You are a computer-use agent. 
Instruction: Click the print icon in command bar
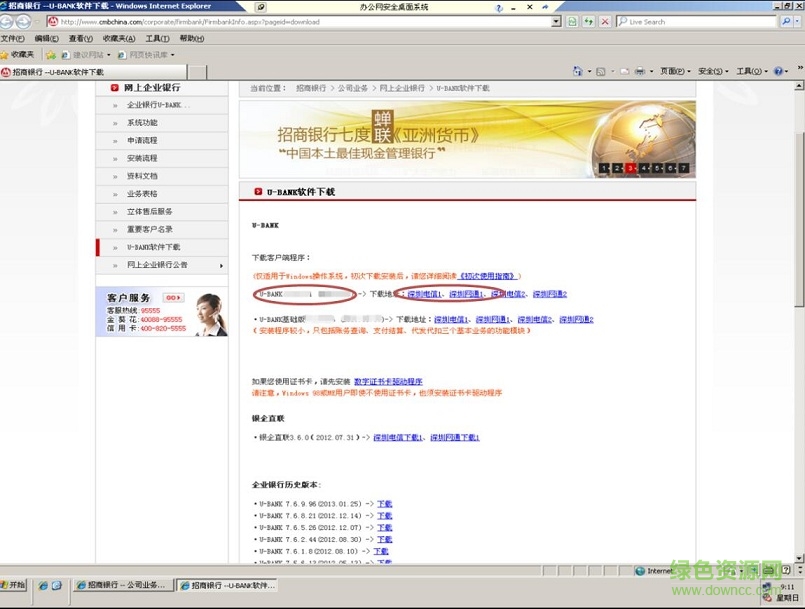pos(640,71)
